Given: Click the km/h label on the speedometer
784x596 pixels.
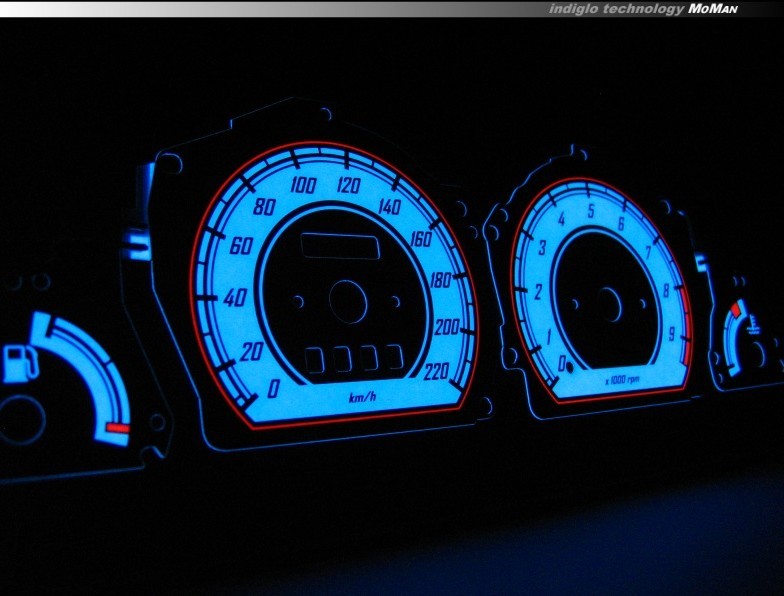Looking at the screenshot, I should pyautogui.click(x=362, y=398).
